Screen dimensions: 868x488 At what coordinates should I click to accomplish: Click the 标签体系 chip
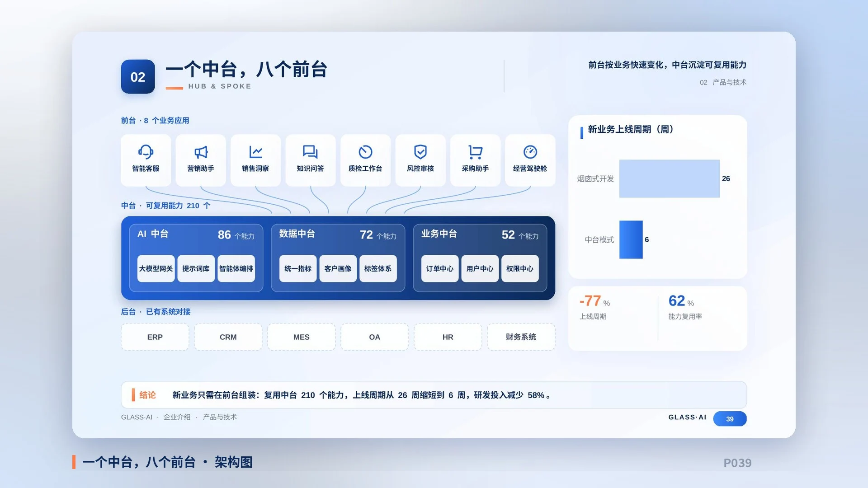(x=378, y=268)
